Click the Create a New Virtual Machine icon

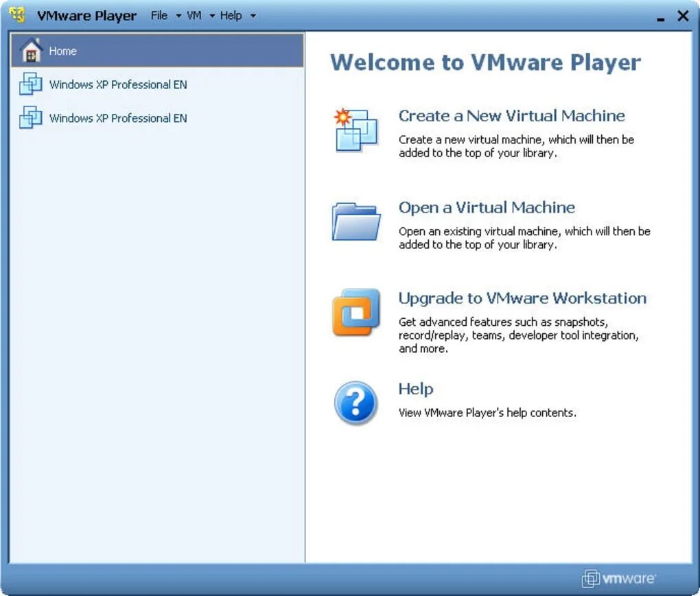[x=355, y=130]
